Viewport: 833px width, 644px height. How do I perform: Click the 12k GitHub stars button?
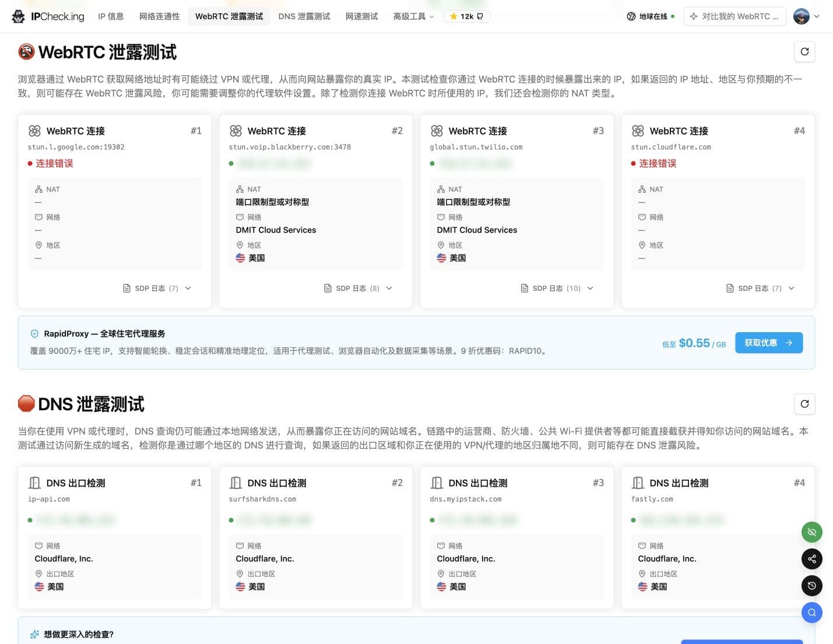coord(467,16)
